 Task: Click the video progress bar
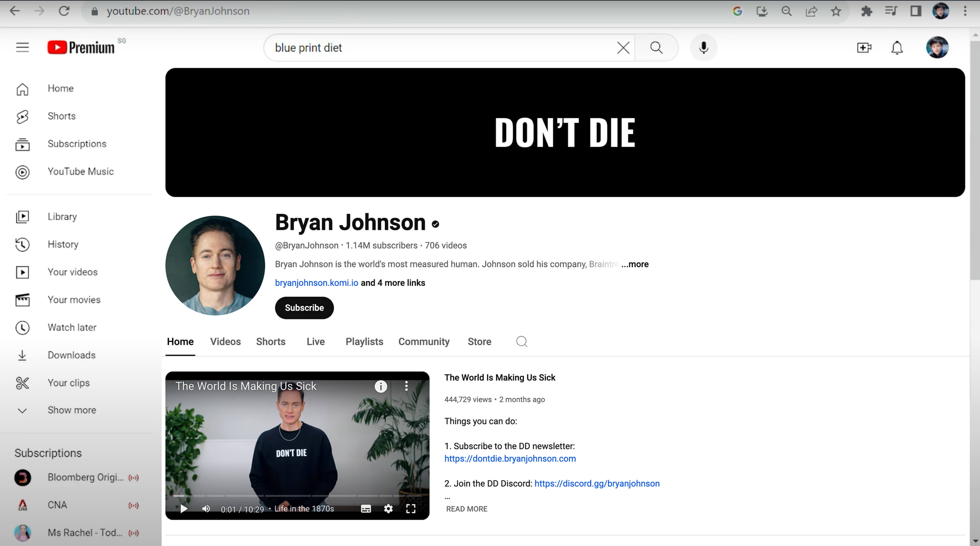(297, 496)
